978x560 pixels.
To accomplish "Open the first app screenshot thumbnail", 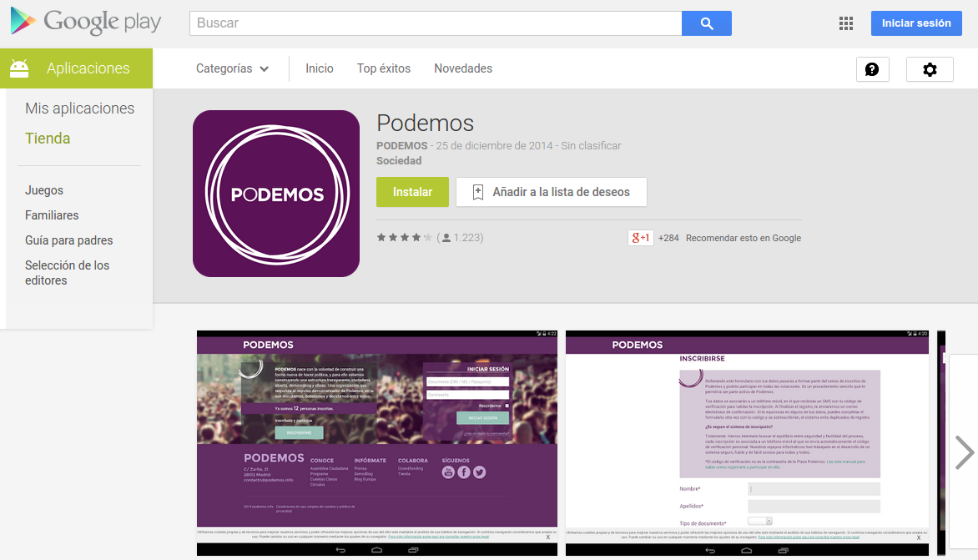I will pyautogui.click(x=376, y=443).
